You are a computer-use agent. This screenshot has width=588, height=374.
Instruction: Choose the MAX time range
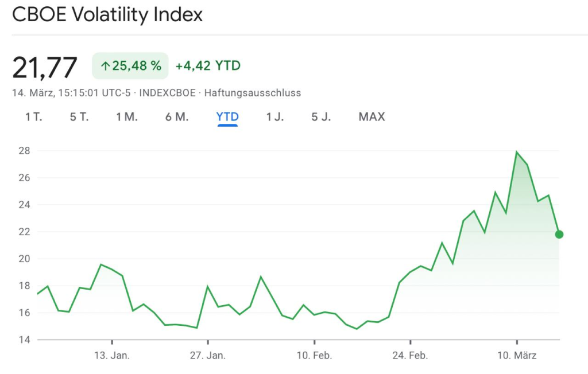pos(372,117)
